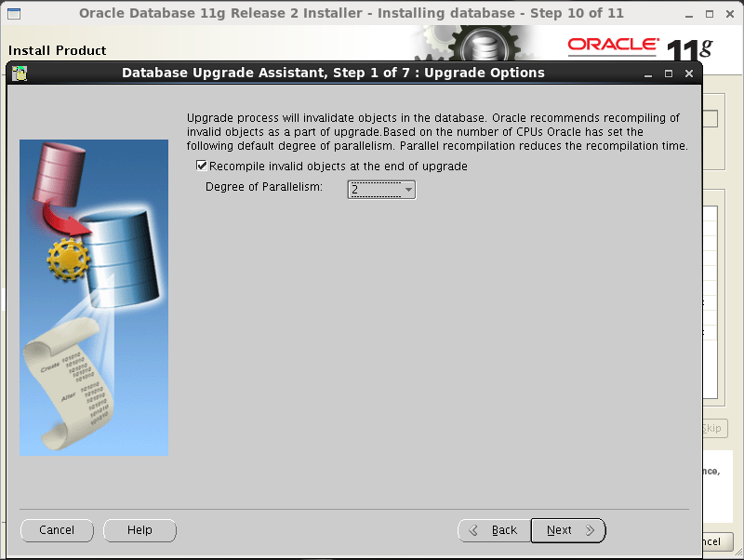The width and height of the screenshot is (744, 560).
Task: Click the 'Install Product' heading in installer
Action: pos(58,50)
